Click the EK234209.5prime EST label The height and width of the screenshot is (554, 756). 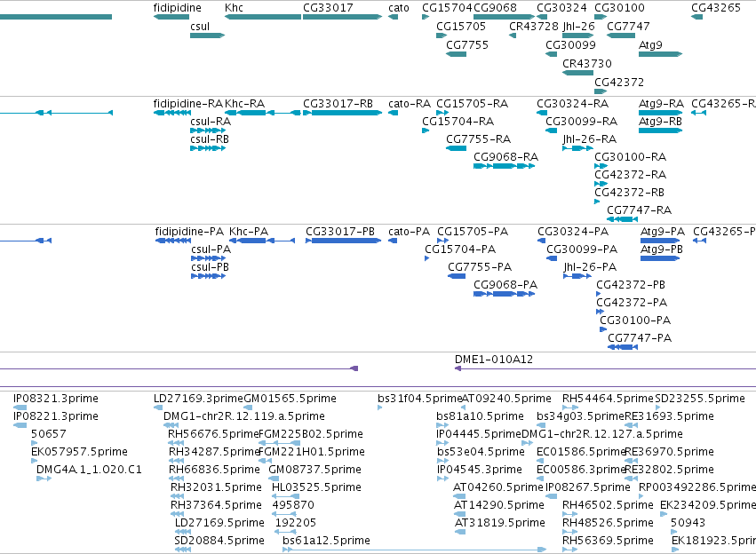point(708,505)
